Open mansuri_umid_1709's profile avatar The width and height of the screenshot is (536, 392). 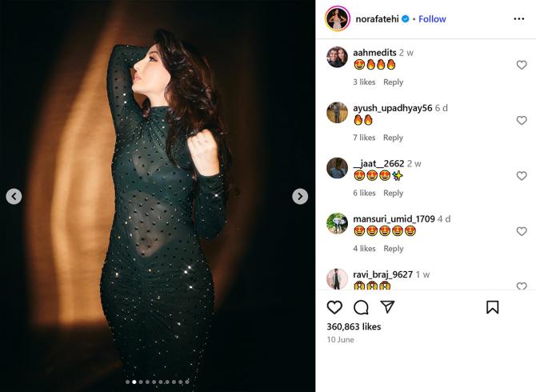[337, 223]
